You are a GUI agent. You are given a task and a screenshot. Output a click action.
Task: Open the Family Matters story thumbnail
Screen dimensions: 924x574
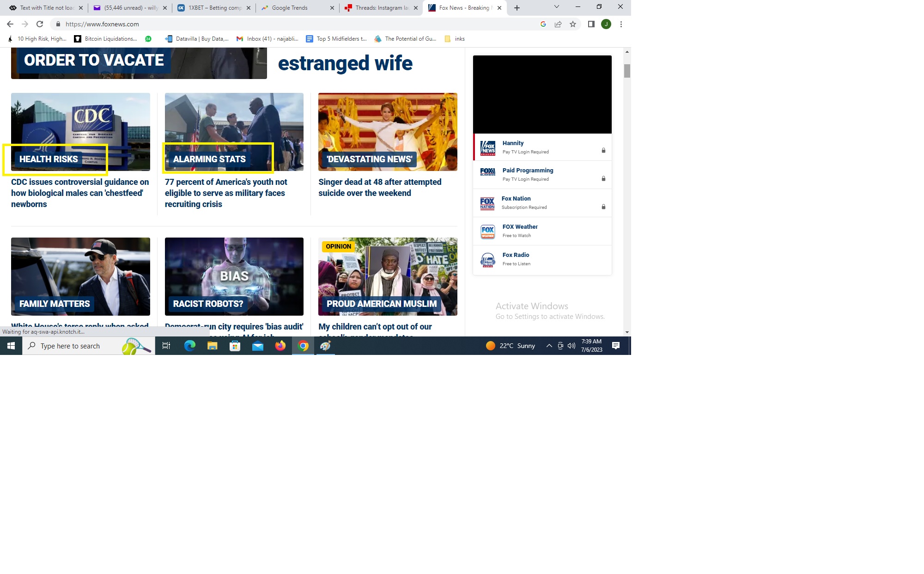click(80, 276)
